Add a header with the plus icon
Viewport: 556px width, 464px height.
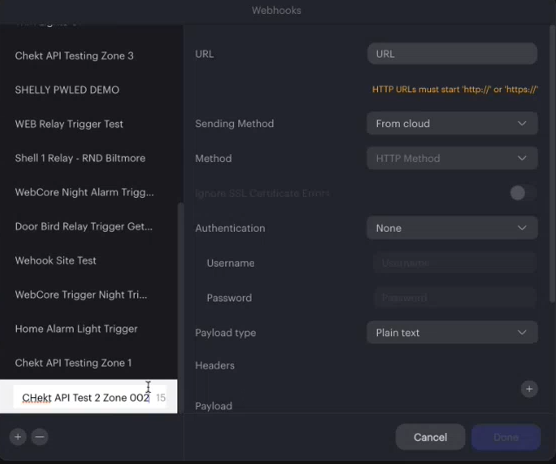pyautogui.click(x=529, y=389)
